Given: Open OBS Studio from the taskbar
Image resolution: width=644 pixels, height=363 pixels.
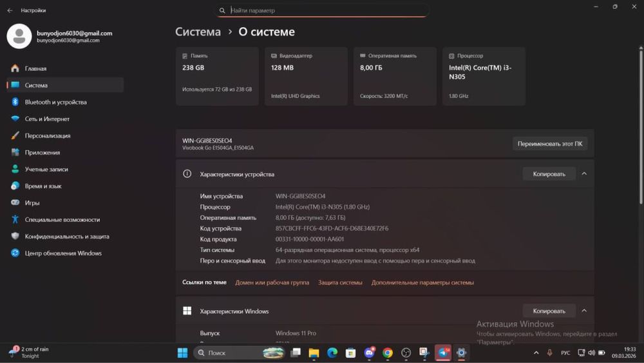Looking at the screenshot, I should tap(406, 353).
